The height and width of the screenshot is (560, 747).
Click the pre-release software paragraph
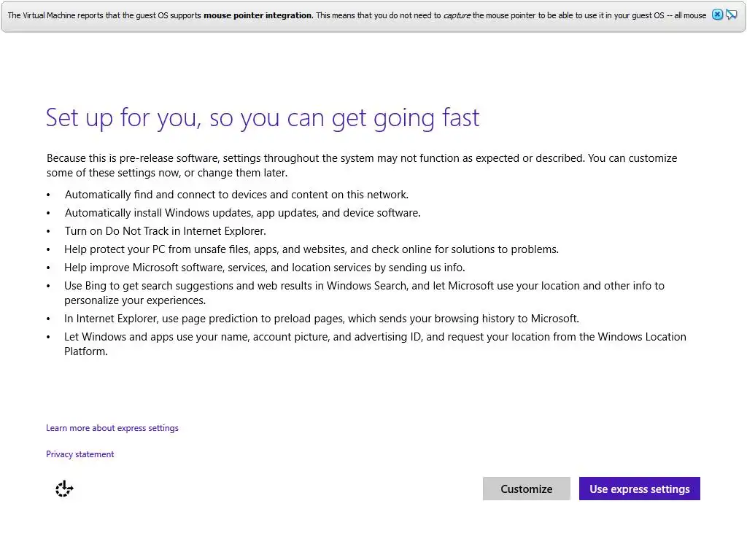click(362, 166)
